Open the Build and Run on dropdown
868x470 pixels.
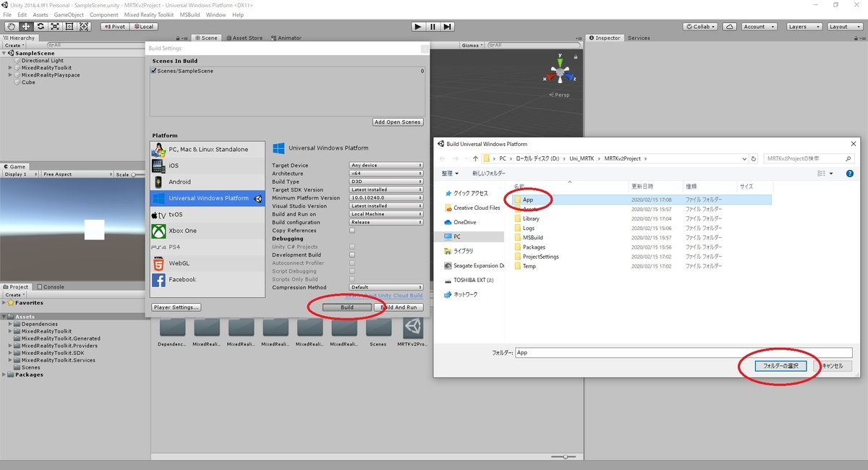(386, 214)
